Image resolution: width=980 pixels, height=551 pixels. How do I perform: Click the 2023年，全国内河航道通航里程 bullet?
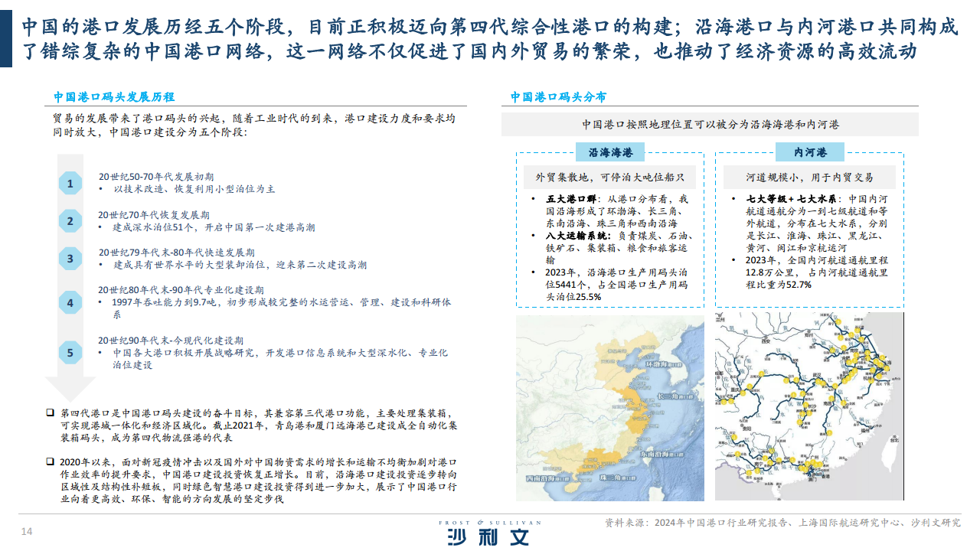point(815,272)
